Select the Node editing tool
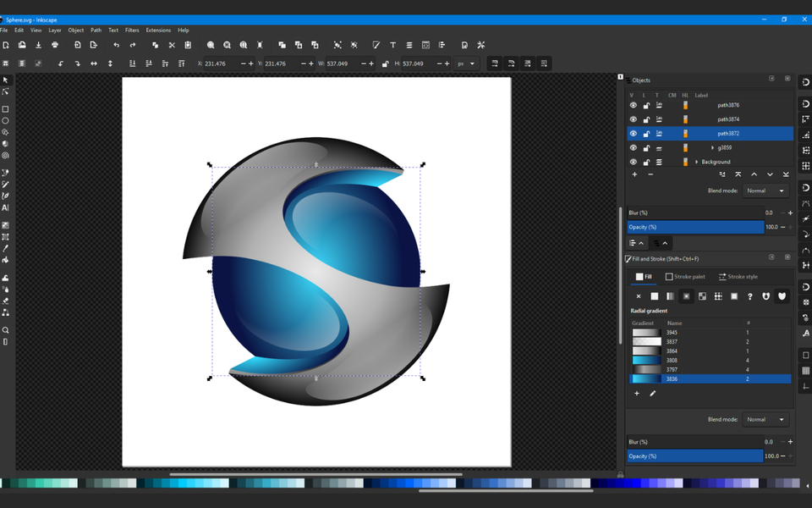This screenshot has height=508, width=812. [5, 91]
